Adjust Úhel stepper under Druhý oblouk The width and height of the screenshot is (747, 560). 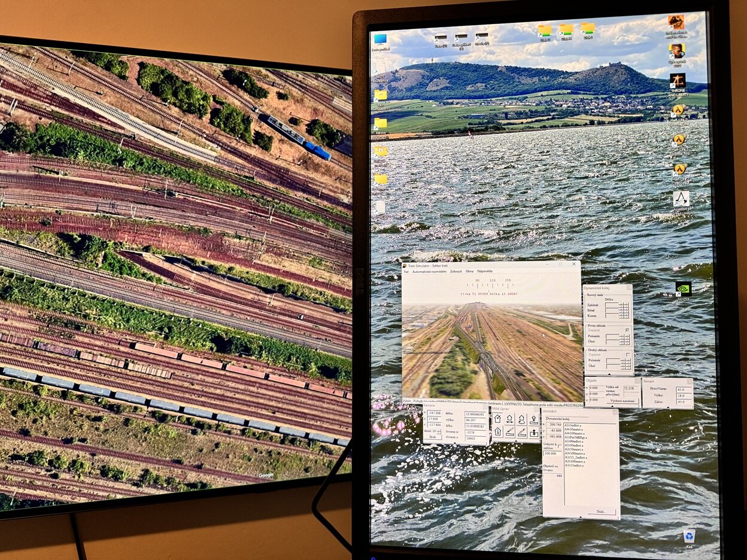(625, 366)
